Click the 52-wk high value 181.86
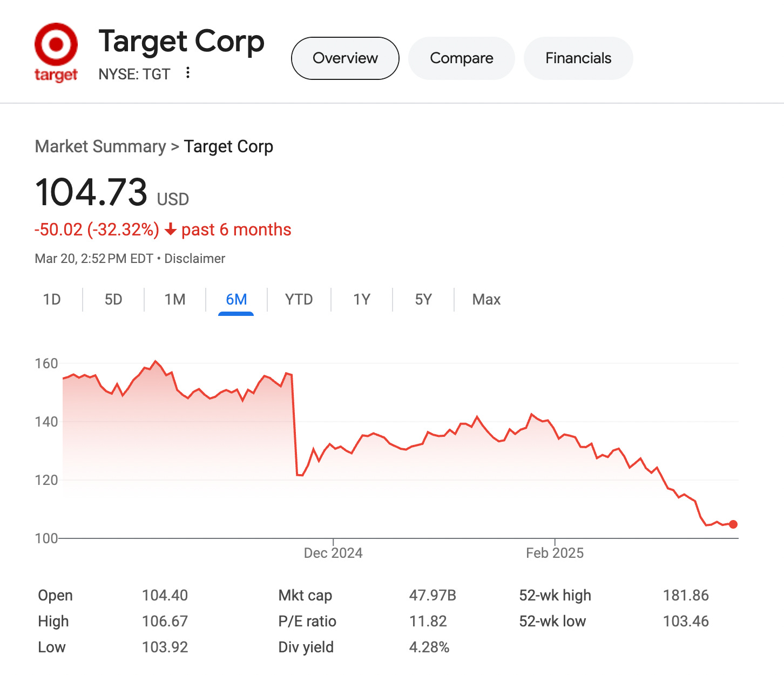The height and width of the screenshot is (675, 784). pyautogui.click(x=686, y=595)
